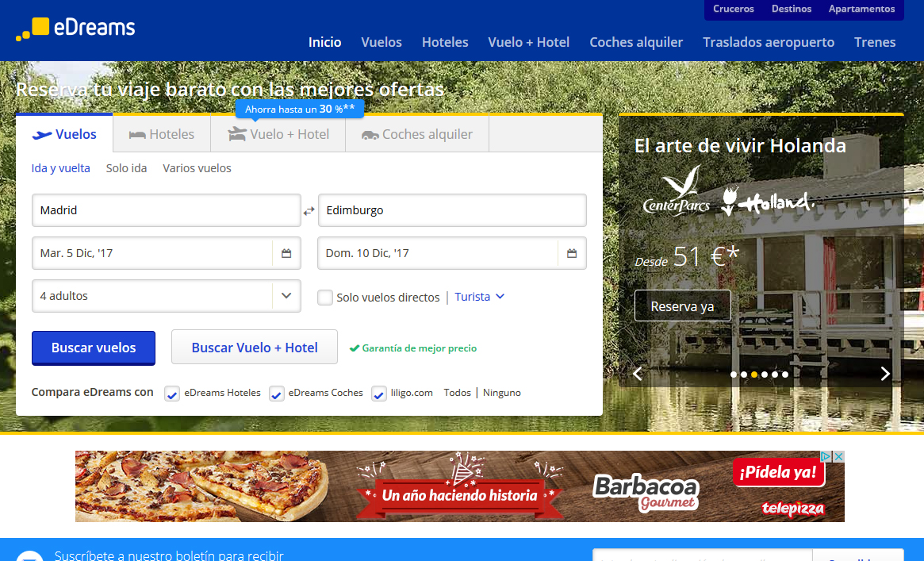Open departure date calendar icon
Screen dimensions: 924x561
(286, 254)
